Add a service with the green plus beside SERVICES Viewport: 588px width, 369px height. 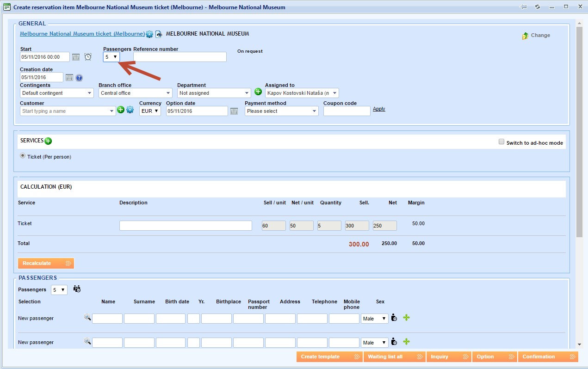click(x=48, y=141)
